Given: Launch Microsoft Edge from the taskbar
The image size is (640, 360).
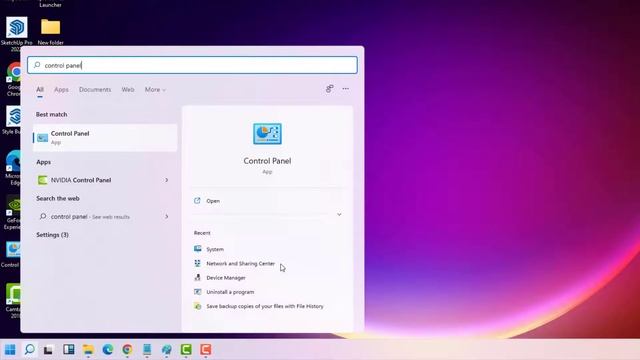Looking at the screenshot, I should (108, 349).
